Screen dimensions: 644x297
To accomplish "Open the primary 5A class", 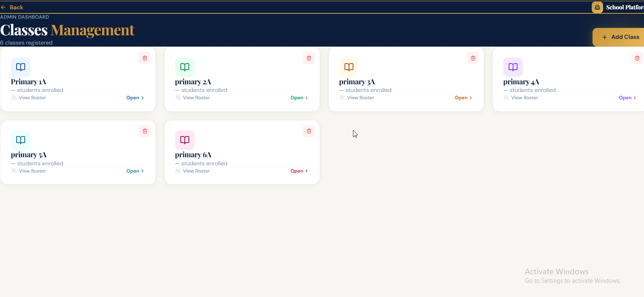I will click(135, 171).
